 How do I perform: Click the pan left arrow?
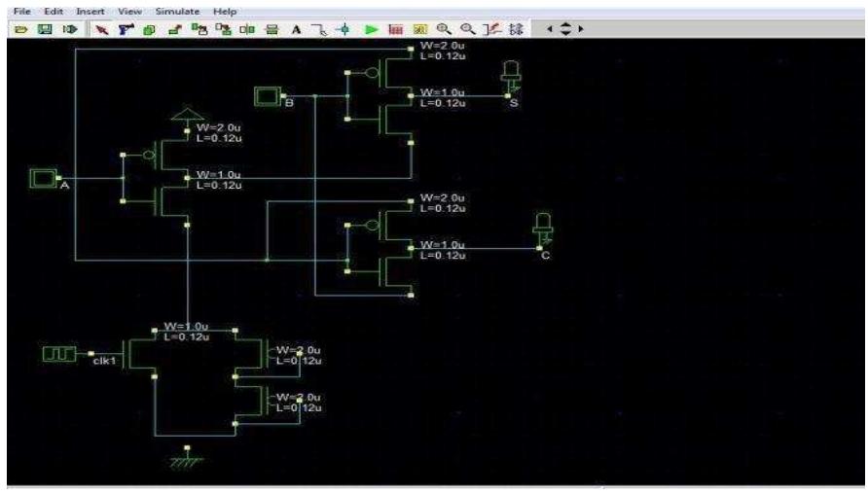pos(550,29)
